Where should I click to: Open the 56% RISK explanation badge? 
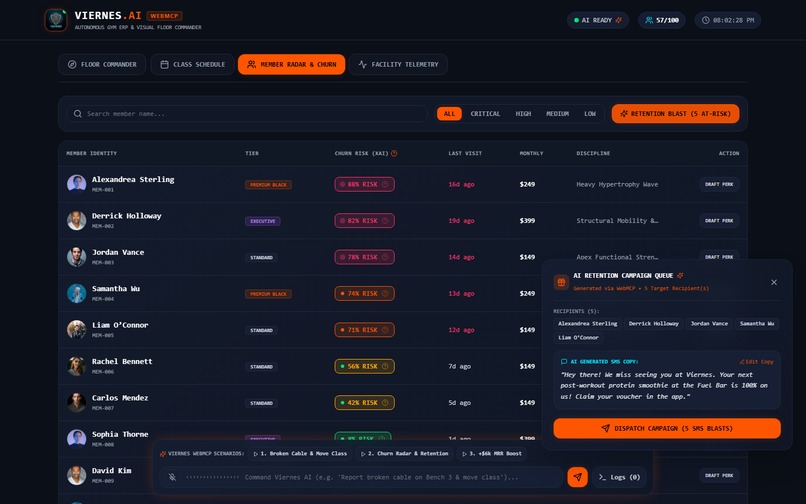(x=364, y=366)
